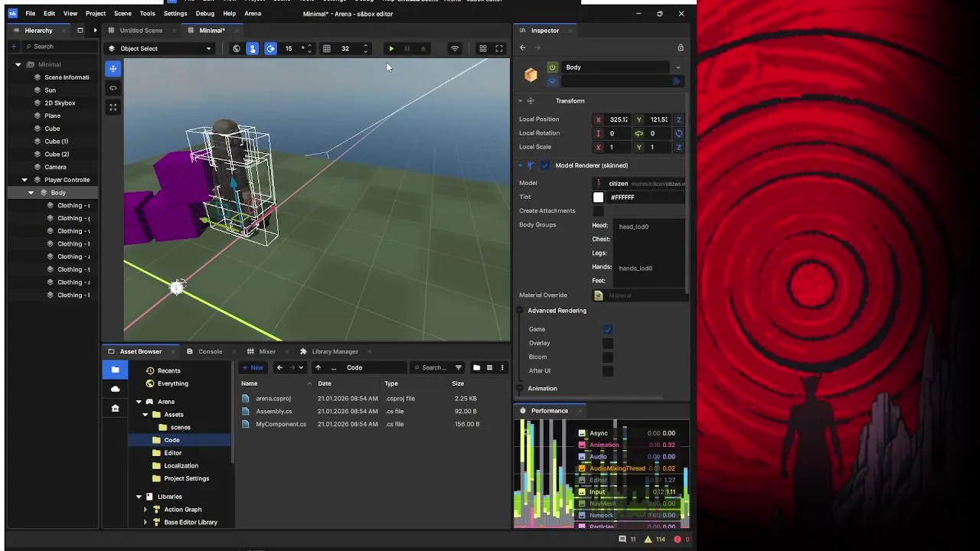Image resolution: width=980 pixels, height=551 pixels.
Task: Click the New asset button
Action: pos(253,368)
